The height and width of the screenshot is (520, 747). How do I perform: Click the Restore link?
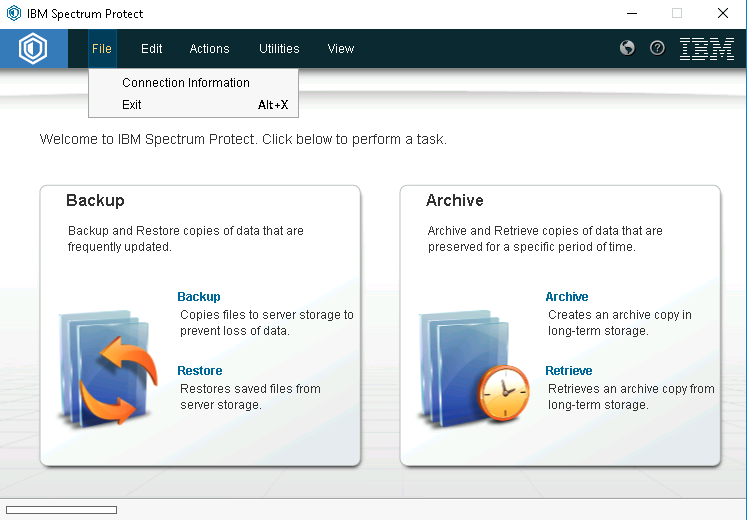coord(199,371)
